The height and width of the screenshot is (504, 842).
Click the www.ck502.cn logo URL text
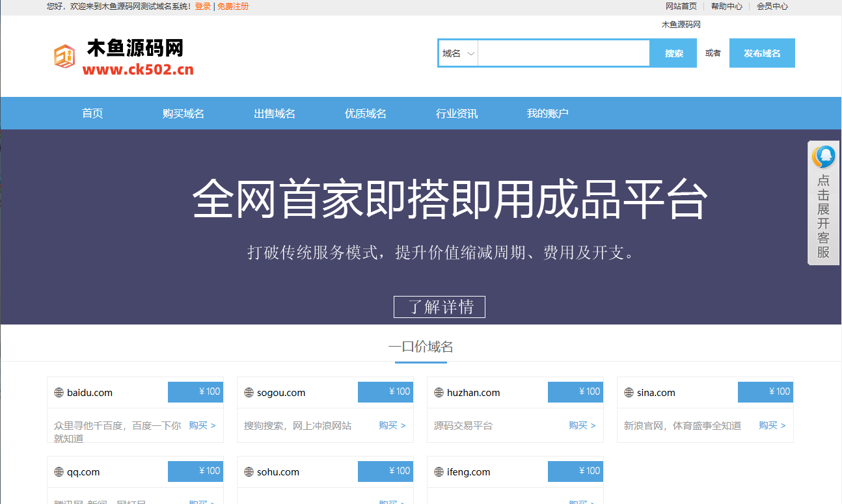coord(138,70)
